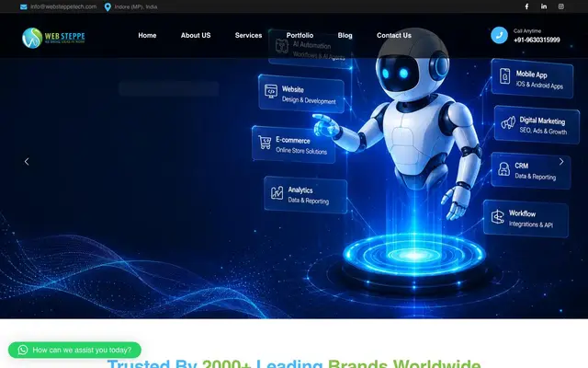
Task: Open the About US menu item
Action: tap(196, 35)
